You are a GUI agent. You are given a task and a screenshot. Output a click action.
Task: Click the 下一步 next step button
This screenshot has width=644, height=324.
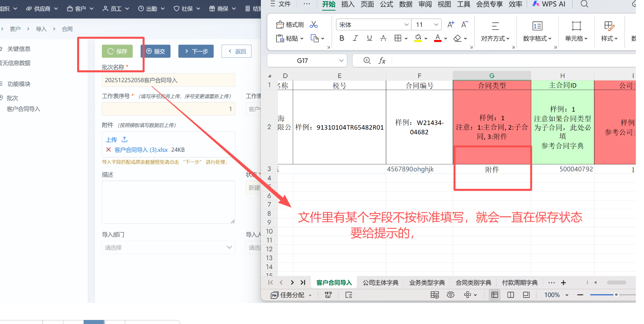196,51
